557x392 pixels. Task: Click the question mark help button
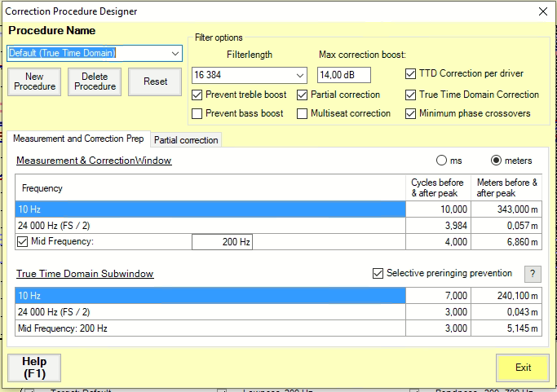pyautogui.click(x=533, y=274)
